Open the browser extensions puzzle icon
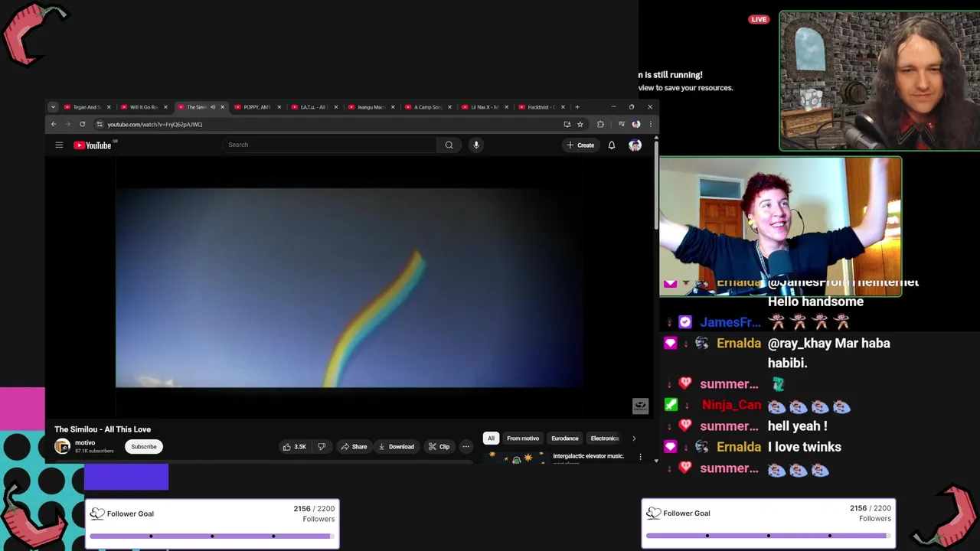This screenshot has height=551, width=980. (600, 124)
